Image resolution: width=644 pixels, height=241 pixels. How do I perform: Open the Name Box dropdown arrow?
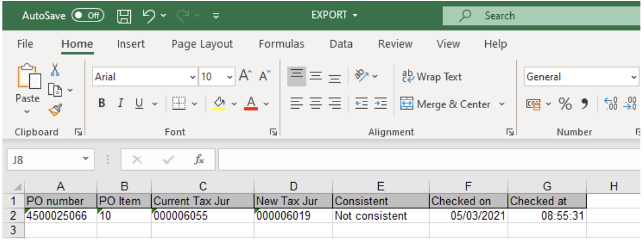tap(85, 159)
